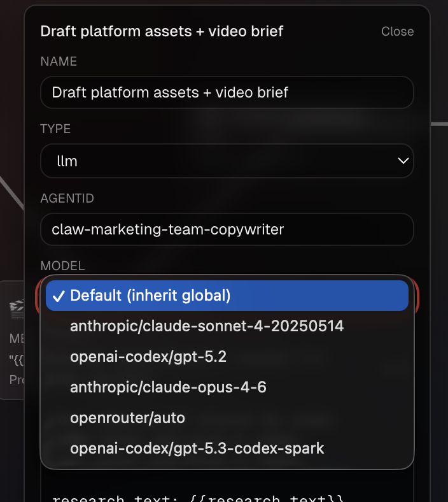
Task: Click the research_text prompt text area
Action: point(227,487)
